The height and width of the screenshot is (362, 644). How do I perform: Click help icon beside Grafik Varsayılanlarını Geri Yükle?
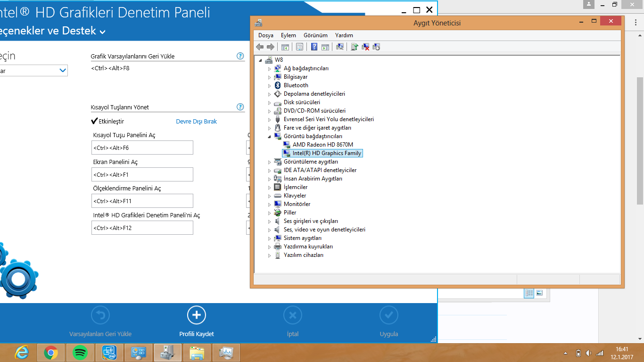240,56
